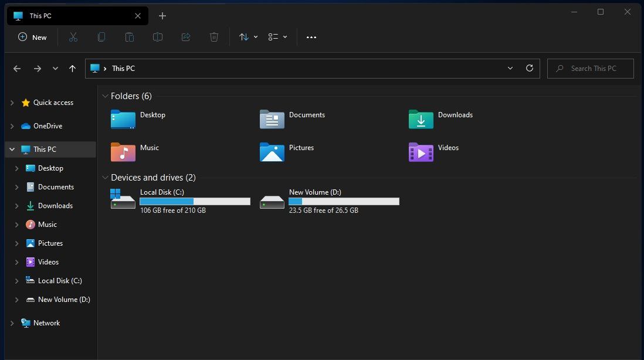Click the Search This PC field
The width and height of the screenshot is (644, 360).
pyautogui.click(x=590, y=69)
